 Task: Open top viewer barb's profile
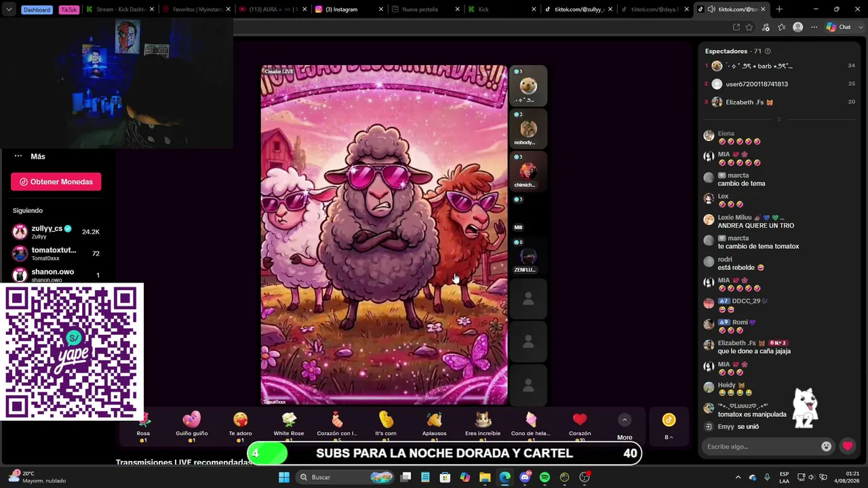click(779, 66)
